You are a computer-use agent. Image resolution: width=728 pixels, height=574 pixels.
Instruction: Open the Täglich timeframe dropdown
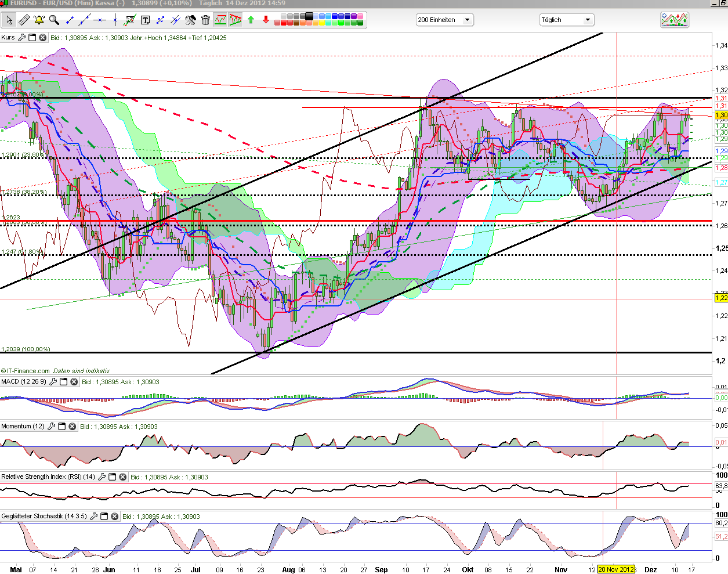(567, 20)
